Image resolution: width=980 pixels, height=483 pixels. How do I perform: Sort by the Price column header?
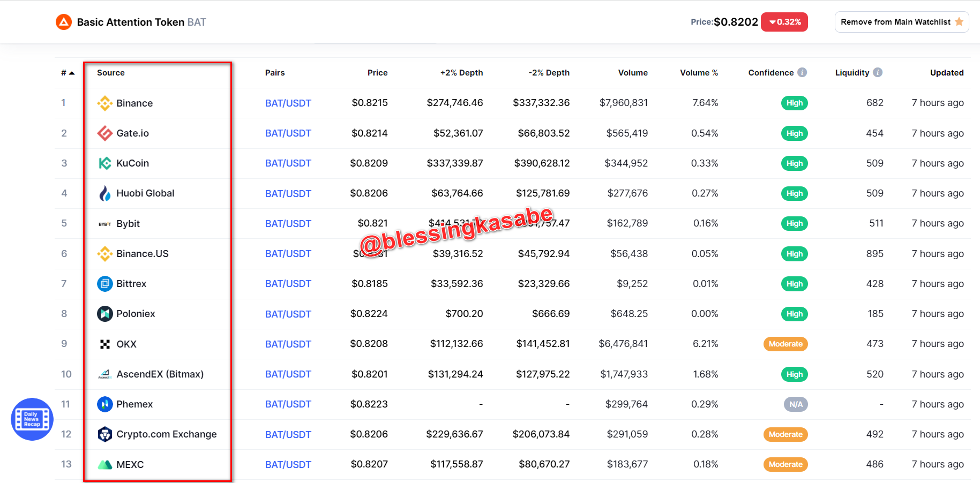click(x=377, y=73)
